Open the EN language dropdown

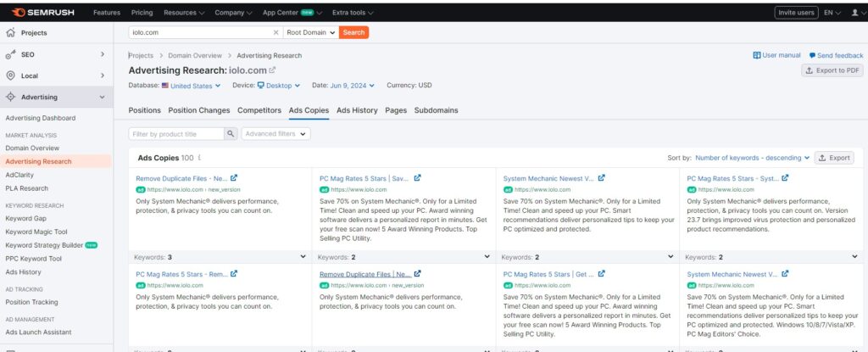tap(832, 12)
